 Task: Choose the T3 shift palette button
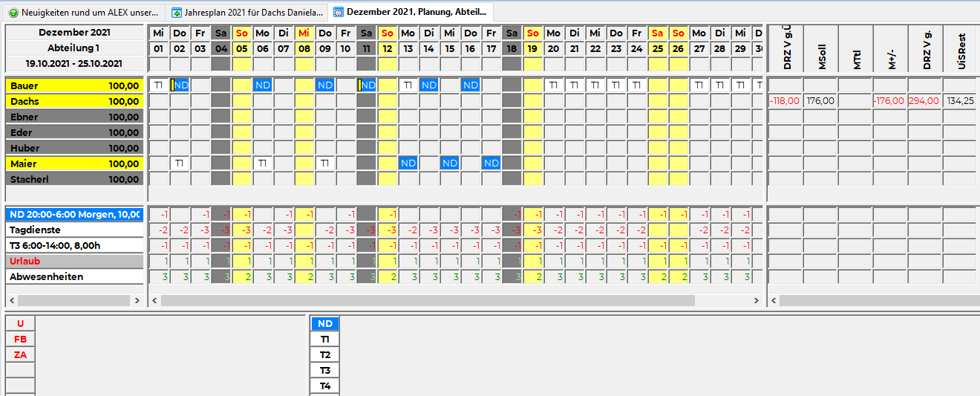coord(324,371)
